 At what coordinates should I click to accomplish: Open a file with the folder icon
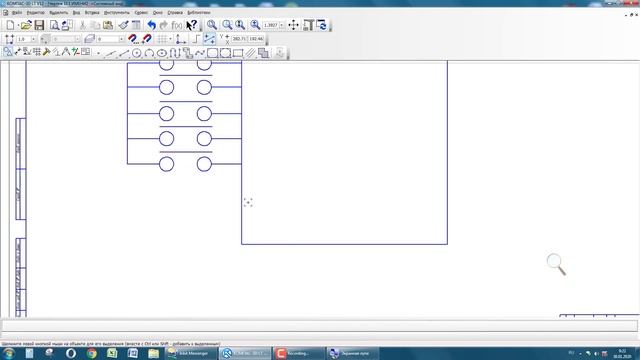tap(26, 25)
